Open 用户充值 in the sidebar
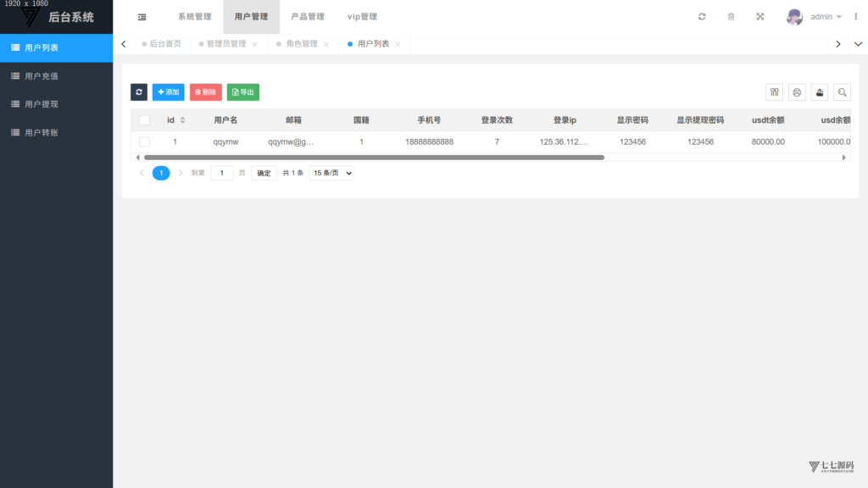The height and width of the screenshot is (488, 868). click(57, 75)
